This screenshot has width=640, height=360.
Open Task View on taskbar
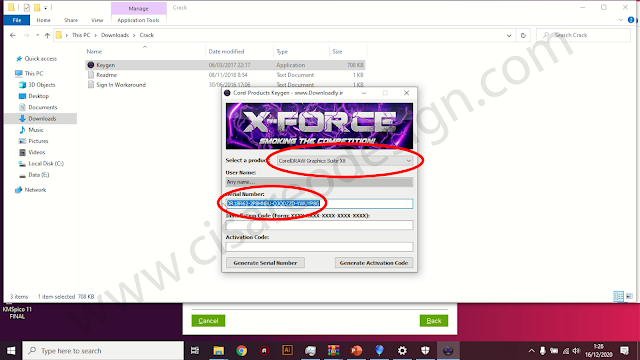tap(195, 351)
